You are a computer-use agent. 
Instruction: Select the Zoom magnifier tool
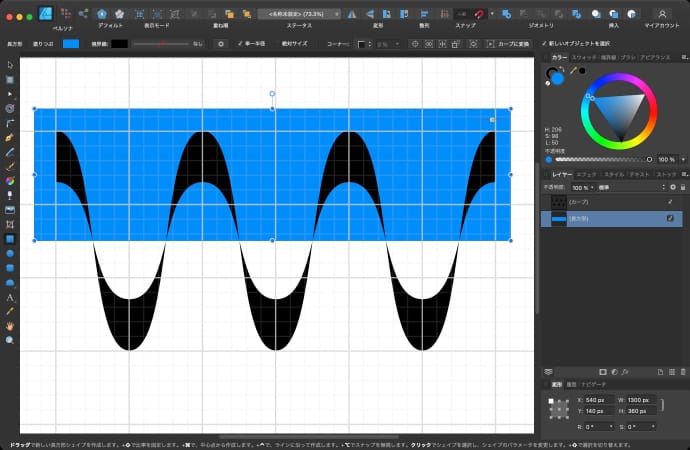[x=10, y=340]
